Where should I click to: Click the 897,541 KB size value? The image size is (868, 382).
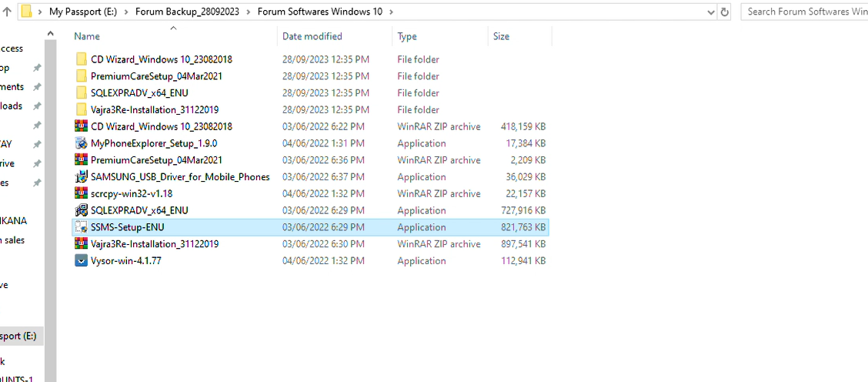coord(523,244)
